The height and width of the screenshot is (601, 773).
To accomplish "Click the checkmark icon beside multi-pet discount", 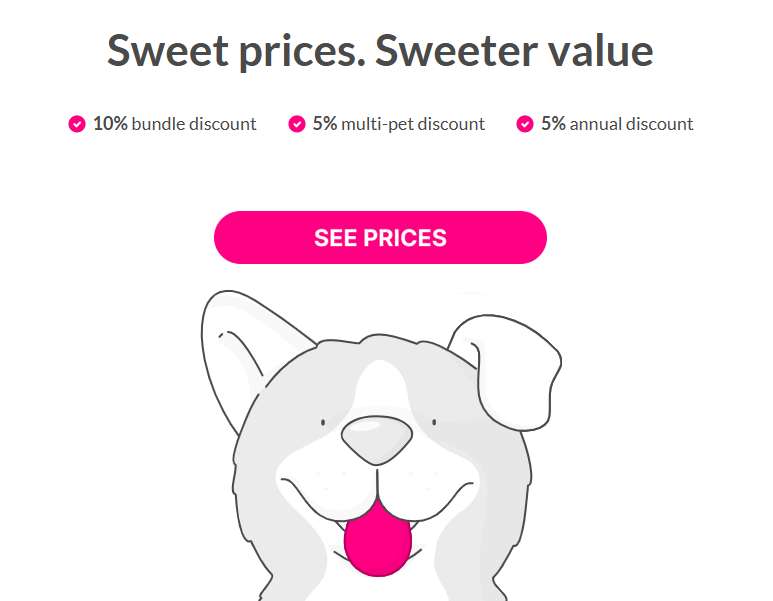I will 297,124.
